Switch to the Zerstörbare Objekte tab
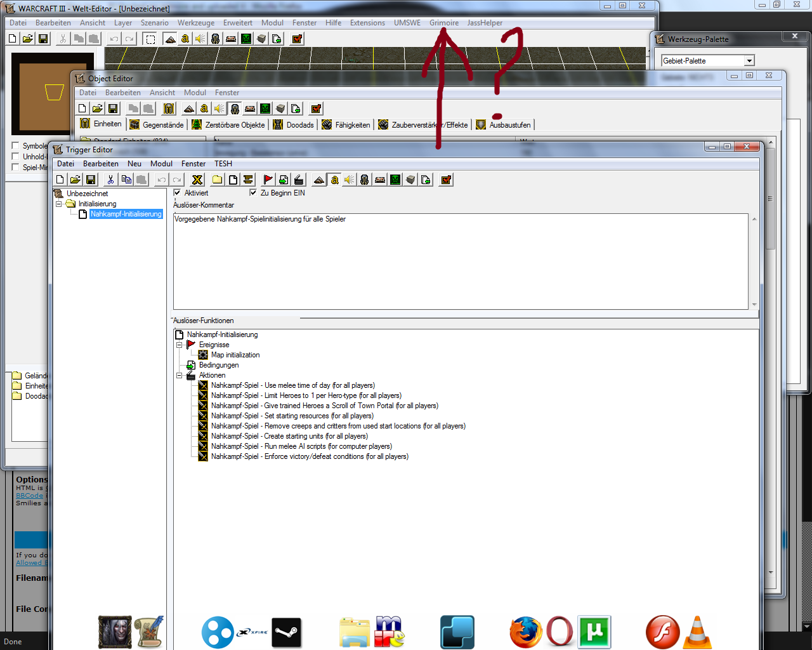Image resolution: width=812 pixels, height=650 pixels. point(228,124)
